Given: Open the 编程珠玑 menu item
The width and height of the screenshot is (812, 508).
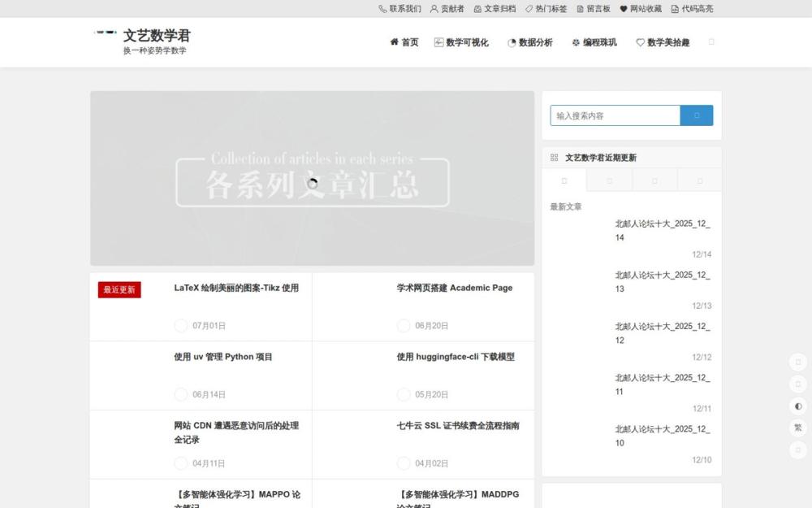Looking at the screenshot, I should point(594,42).
